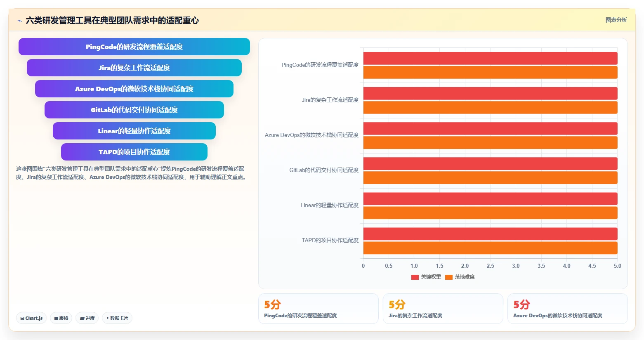Click the red 关键权重 bar for Jira
Image resolution: width=644 pixels, height=340 pixels.
click(x=490, y=93)
